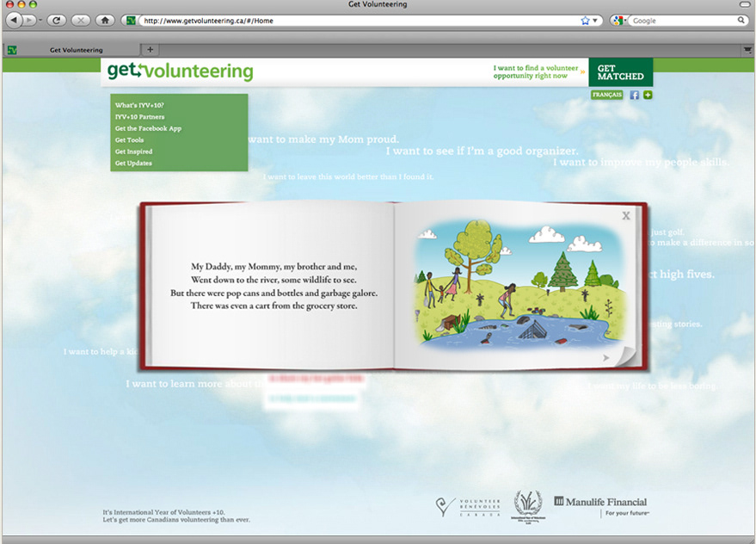The width and height of the screenshot is (756, 544).
Task: Open a new tab with the plus button
Action: pos(150,49)
